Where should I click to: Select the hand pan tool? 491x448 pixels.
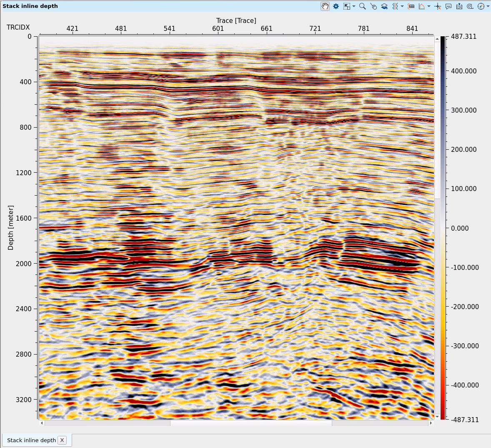[325, 6]
